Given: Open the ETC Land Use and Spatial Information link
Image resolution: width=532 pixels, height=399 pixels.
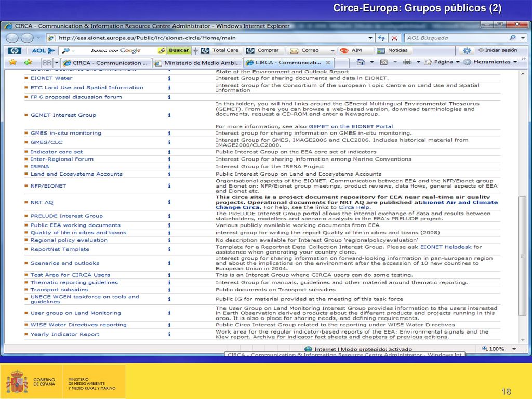Looking at the screenshot, I should (x=87, y=87).
